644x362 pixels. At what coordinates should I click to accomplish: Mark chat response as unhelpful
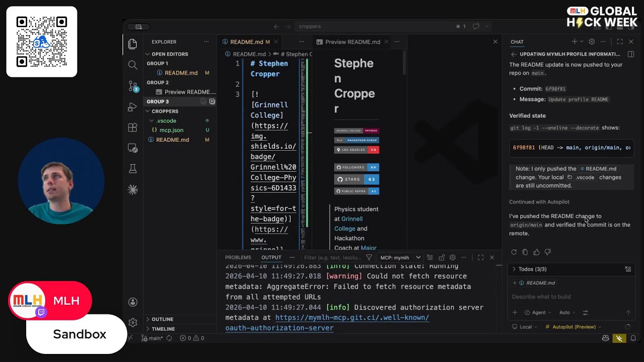click(x=548, y=252)
